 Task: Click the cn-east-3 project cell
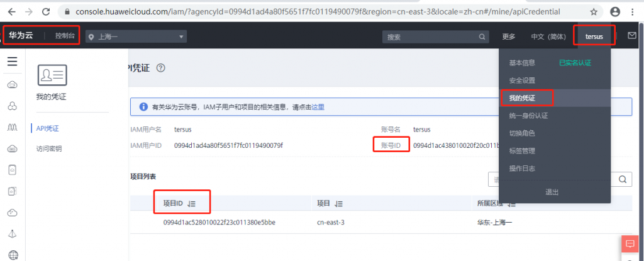point(331,223)
